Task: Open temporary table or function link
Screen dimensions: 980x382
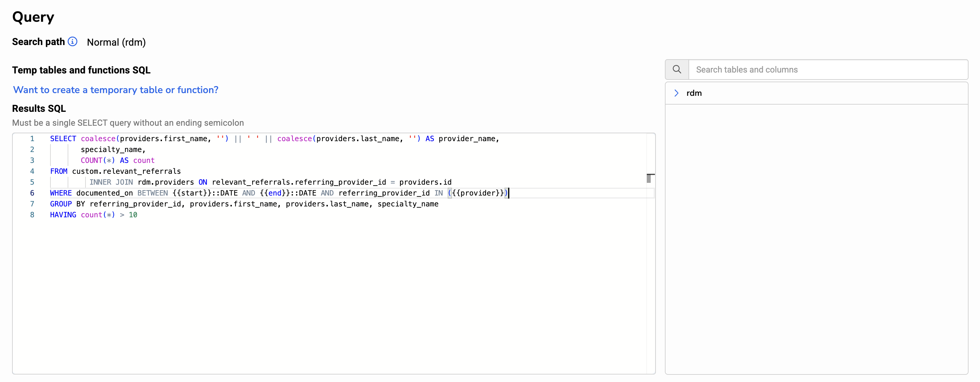Action: (116, 90)
